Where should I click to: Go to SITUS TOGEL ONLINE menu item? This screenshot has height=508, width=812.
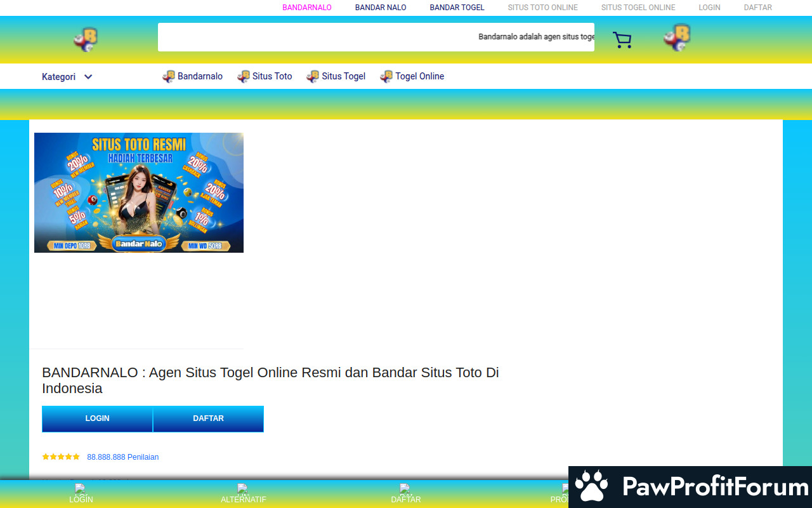pos(638,8)
